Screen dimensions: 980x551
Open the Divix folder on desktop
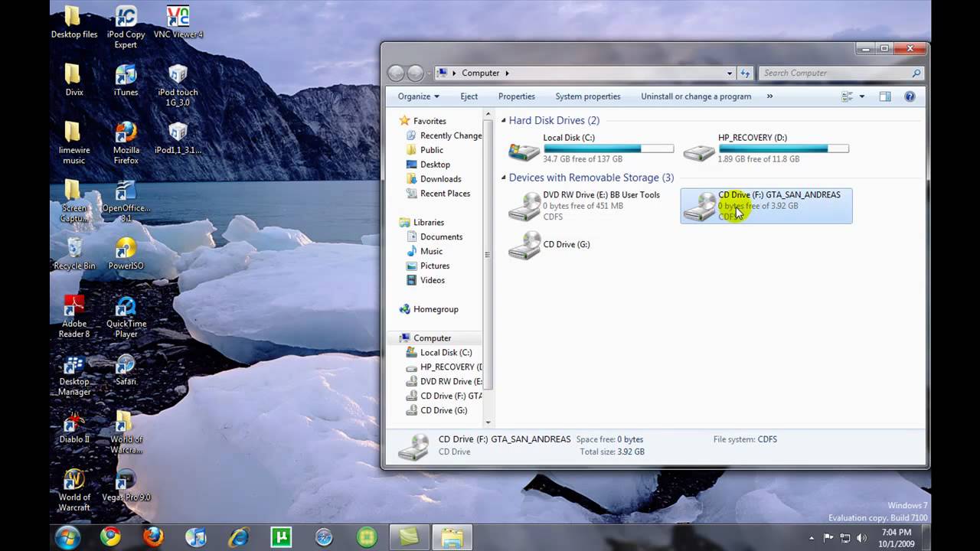[x=73, y=80]
